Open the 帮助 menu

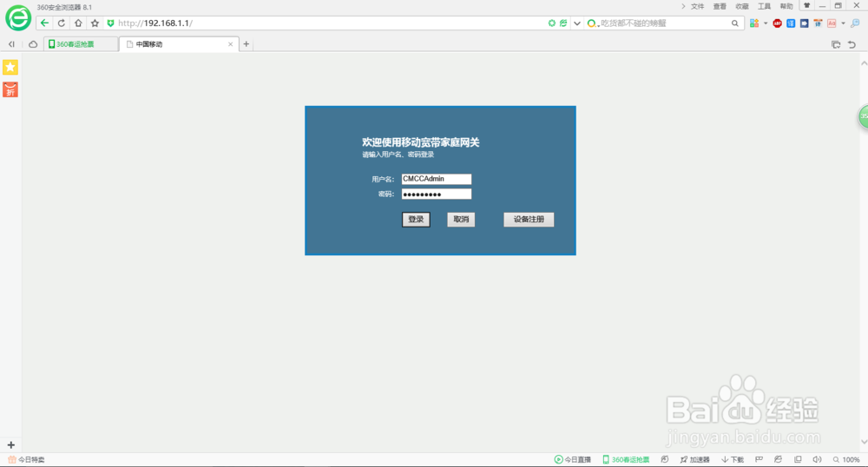tap(786, 7)
